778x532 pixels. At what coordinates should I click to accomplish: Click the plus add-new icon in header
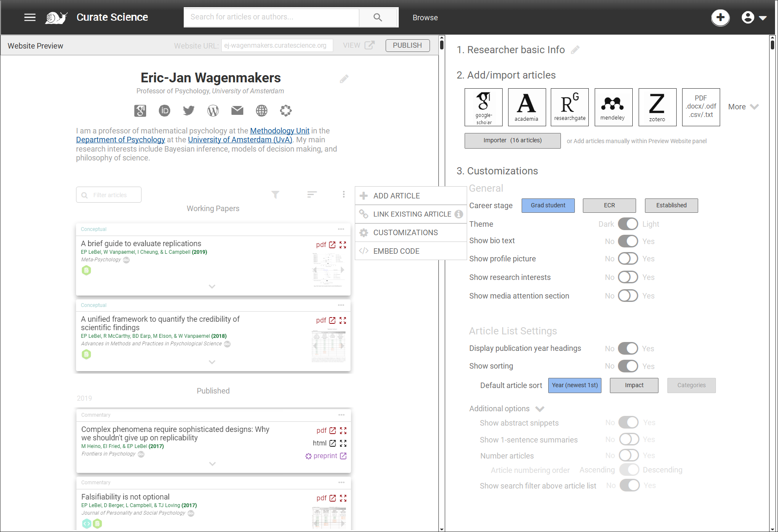721,17
